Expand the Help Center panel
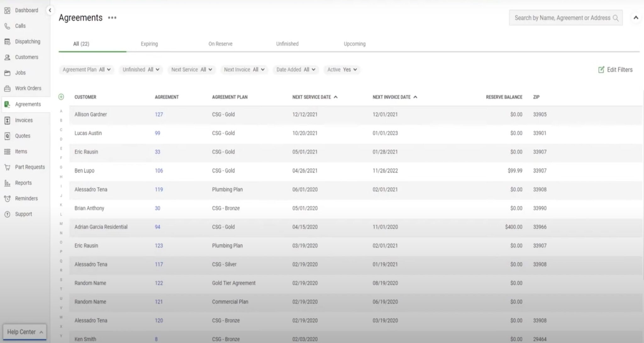This screenshot has height=343, width=644. [25, 332]
